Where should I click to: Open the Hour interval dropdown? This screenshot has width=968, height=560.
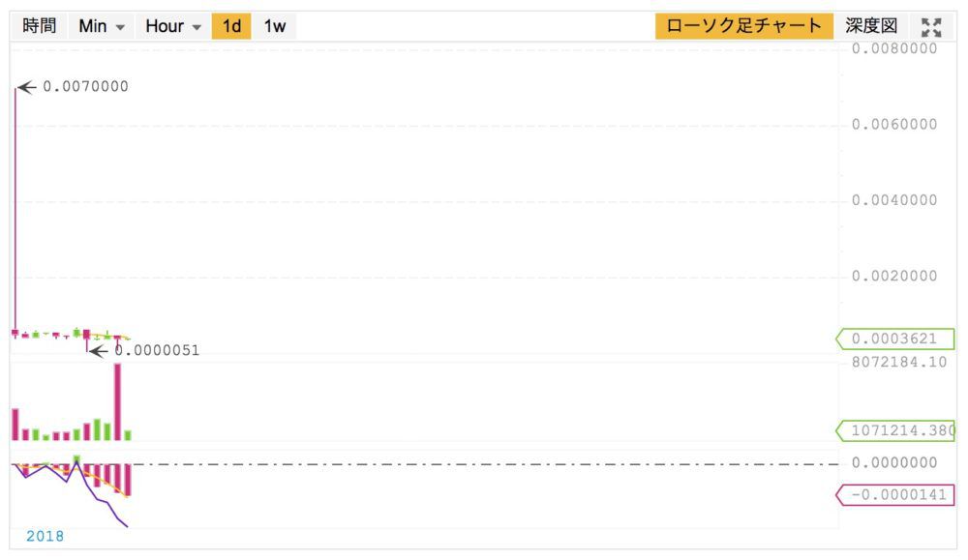click(x=172, y=26)
